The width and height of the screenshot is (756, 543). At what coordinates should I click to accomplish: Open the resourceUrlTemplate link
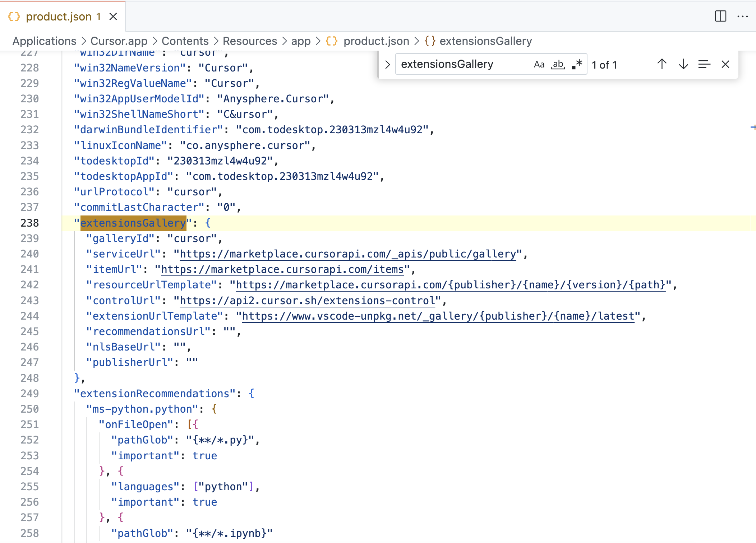451,285
